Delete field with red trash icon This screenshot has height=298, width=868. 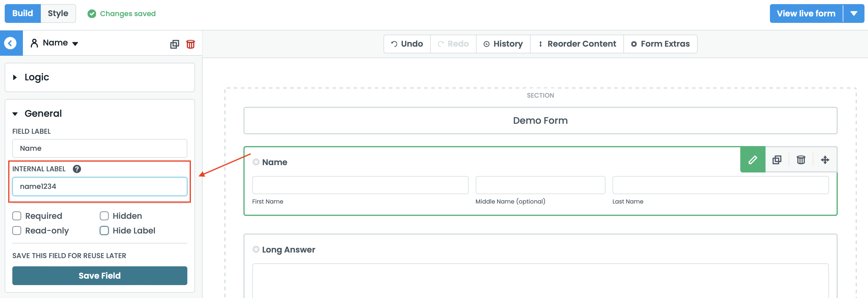190,44
